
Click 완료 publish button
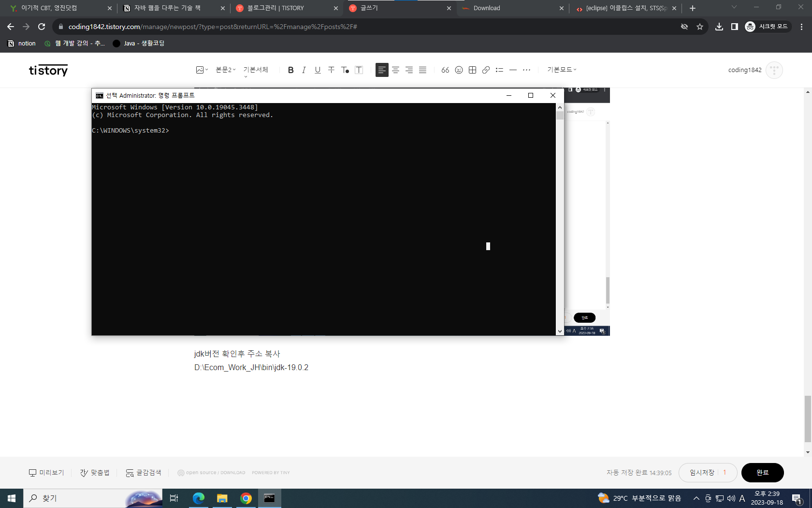(x=763, y=473)
